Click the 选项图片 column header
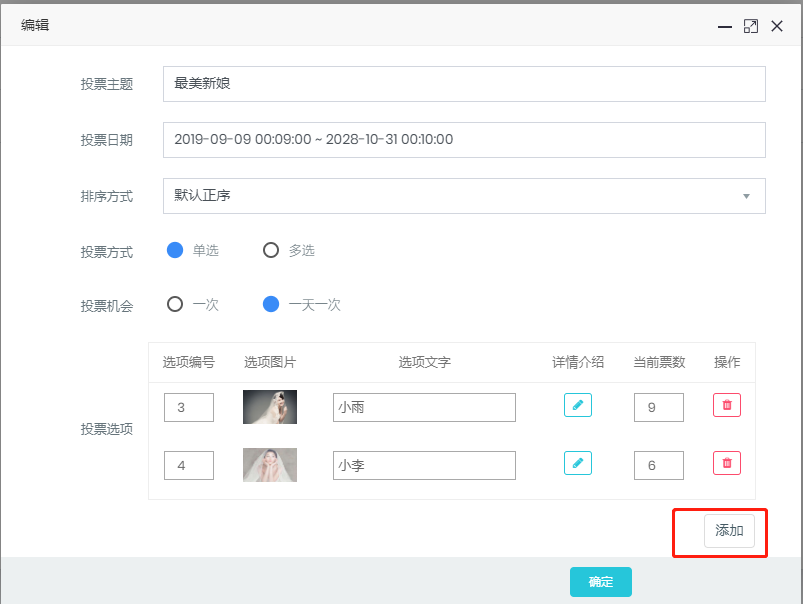The height and width of the screenshot is (604, 803). click(270, 362)
